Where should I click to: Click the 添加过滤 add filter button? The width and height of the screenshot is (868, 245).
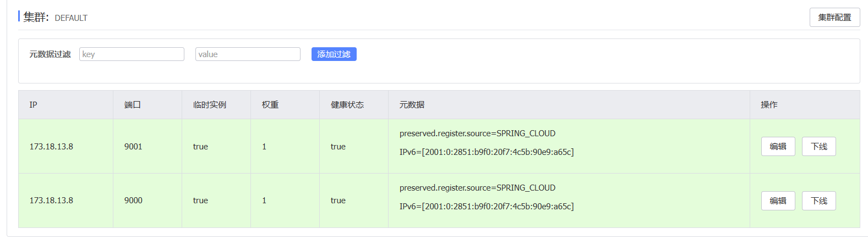(334, 54)
